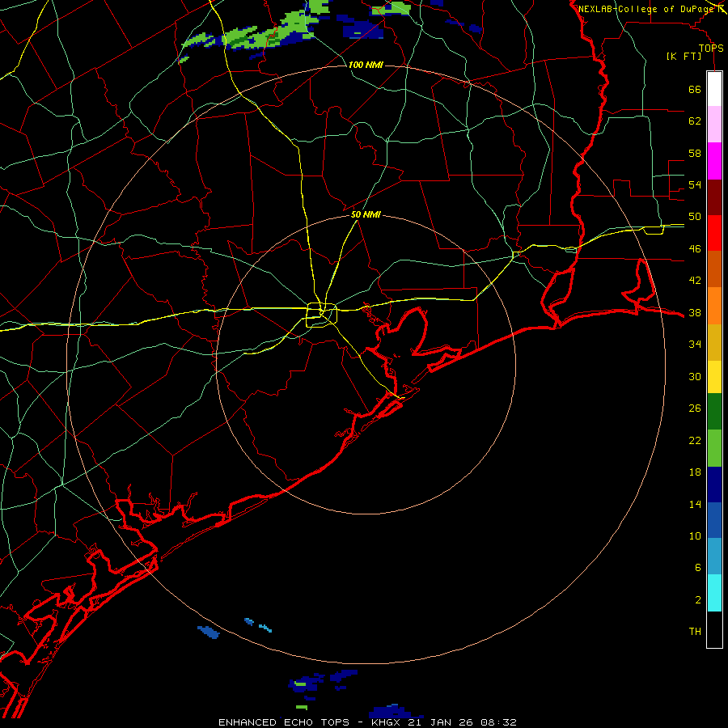Click the "50 NMI" range ring label
The image size is (728, 728).
click(x=366, y=214)
